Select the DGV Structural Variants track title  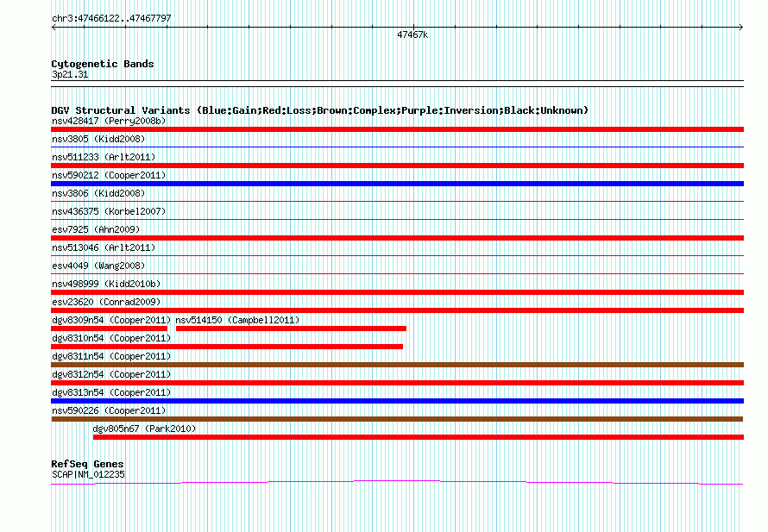(x=320, y=110)
